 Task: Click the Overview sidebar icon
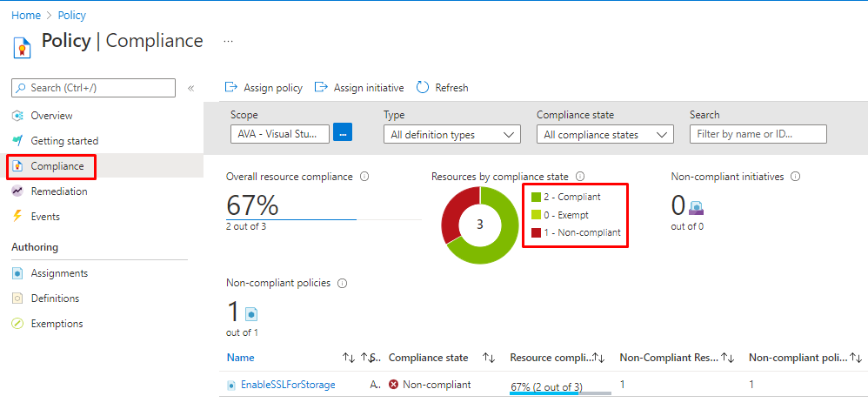pyautogui.click(x=17, y=116)
